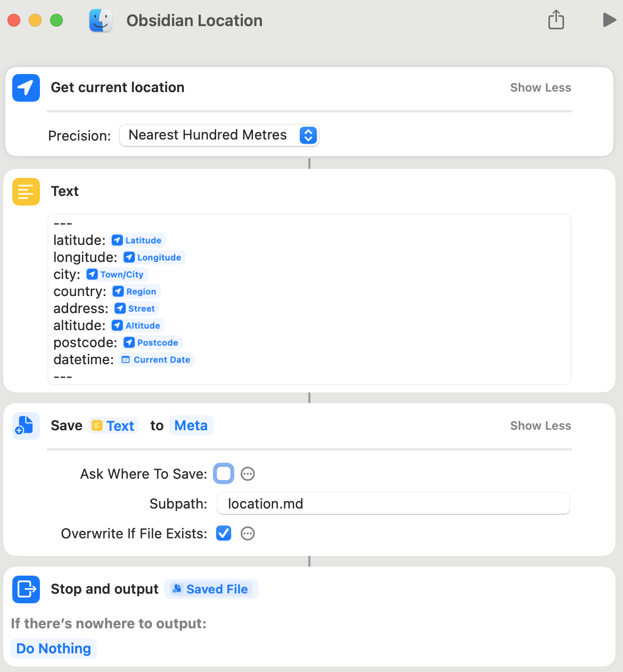Click the Get current location arrow icon
This screenshot has width=623, height=672.
point(26,88)
